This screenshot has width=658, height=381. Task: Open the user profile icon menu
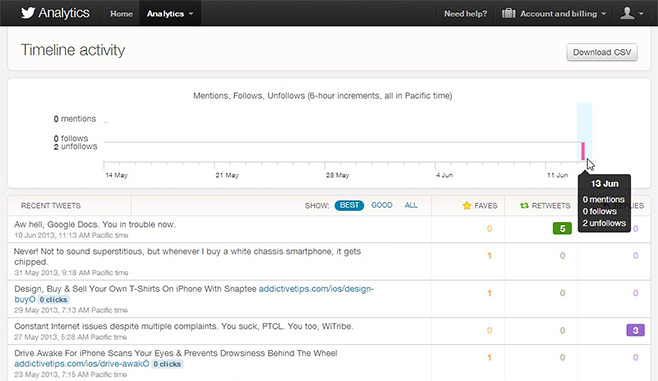pyautogui.click(x=627, y=13)
